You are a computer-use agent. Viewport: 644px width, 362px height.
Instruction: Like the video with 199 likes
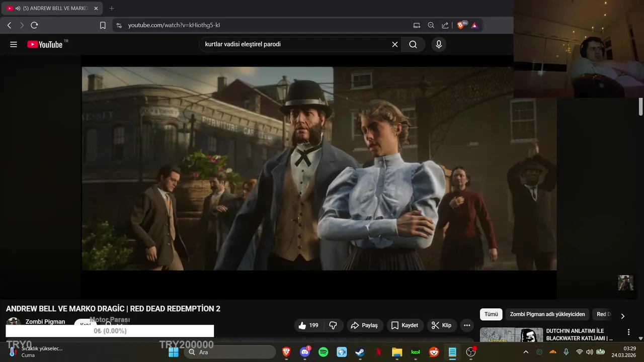tap(308, 325)
